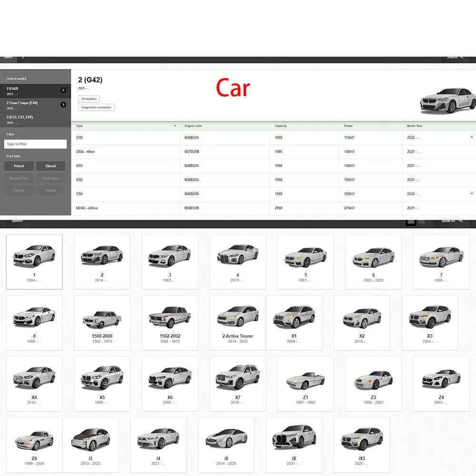
Task: Select the 220d, -mhev row
Action: click(x=274, y=151)
